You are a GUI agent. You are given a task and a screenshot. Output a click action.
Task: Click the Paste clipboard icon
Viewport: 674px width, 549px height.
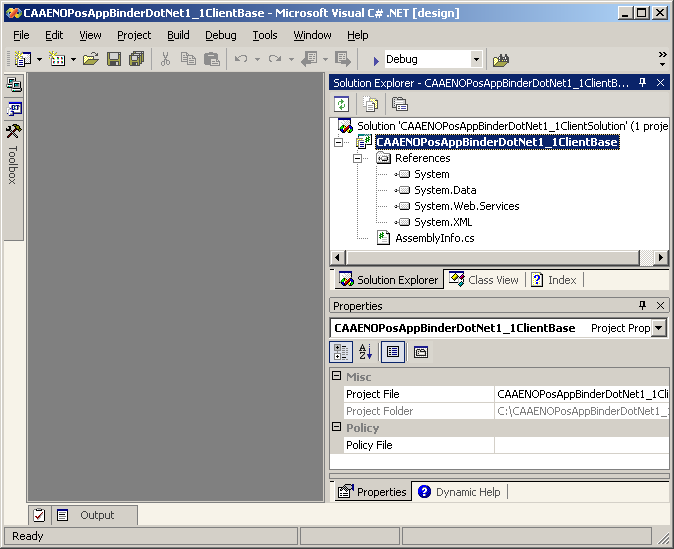tap(211, 59)
